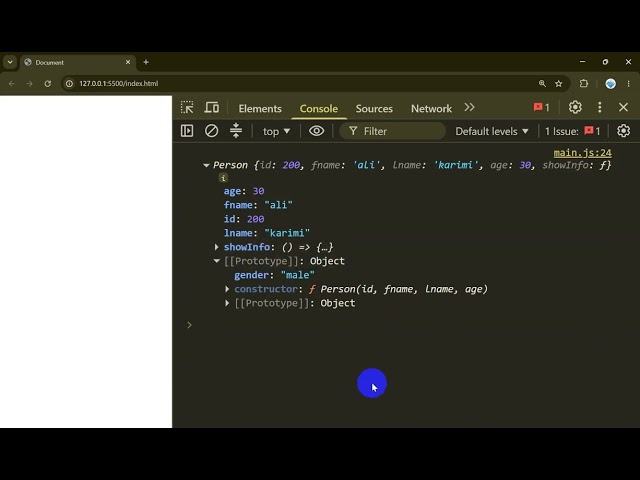Open a new browser tab
Viewport: 640px width, 480px height.
coord(146,62)
